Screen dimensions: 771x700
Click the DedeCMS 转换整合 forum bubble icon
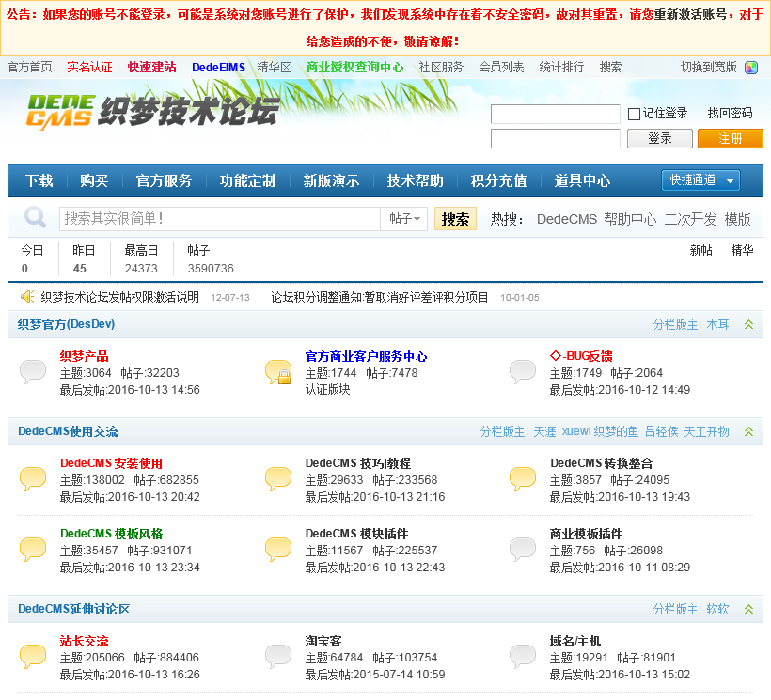(x=523, y=479)
